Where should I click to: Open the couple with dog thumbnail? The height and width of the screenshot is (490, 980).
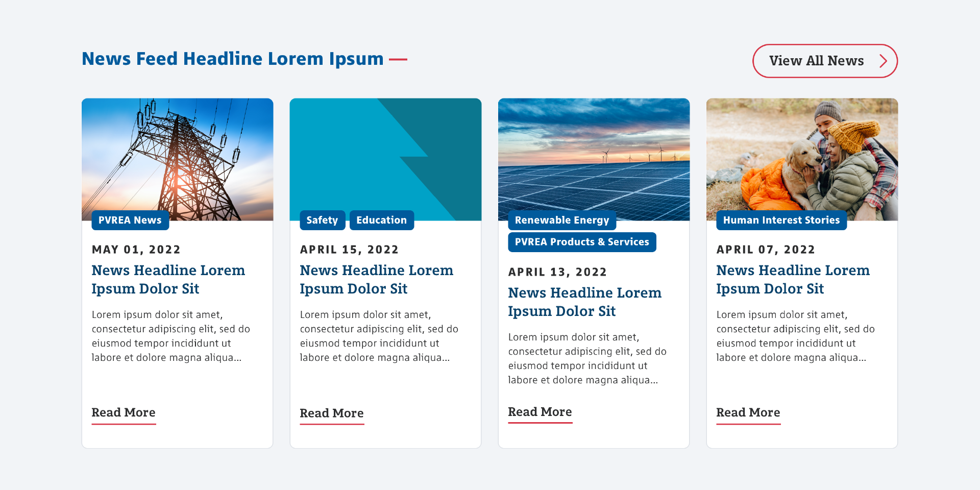tap(802, 159)
